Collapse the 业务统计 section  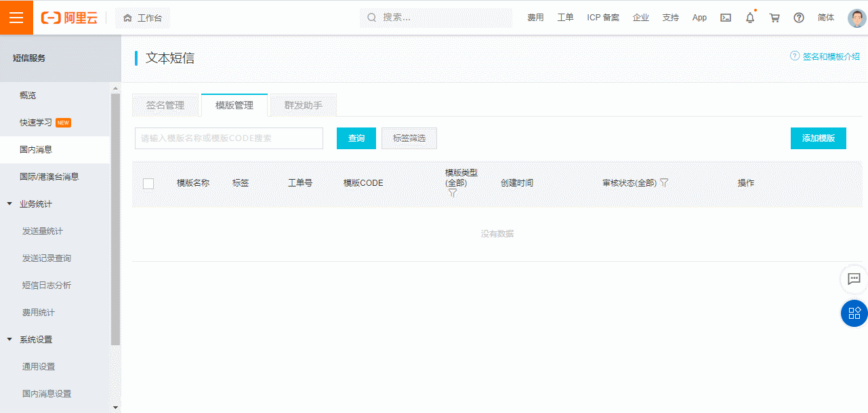(x=8, y=203)
